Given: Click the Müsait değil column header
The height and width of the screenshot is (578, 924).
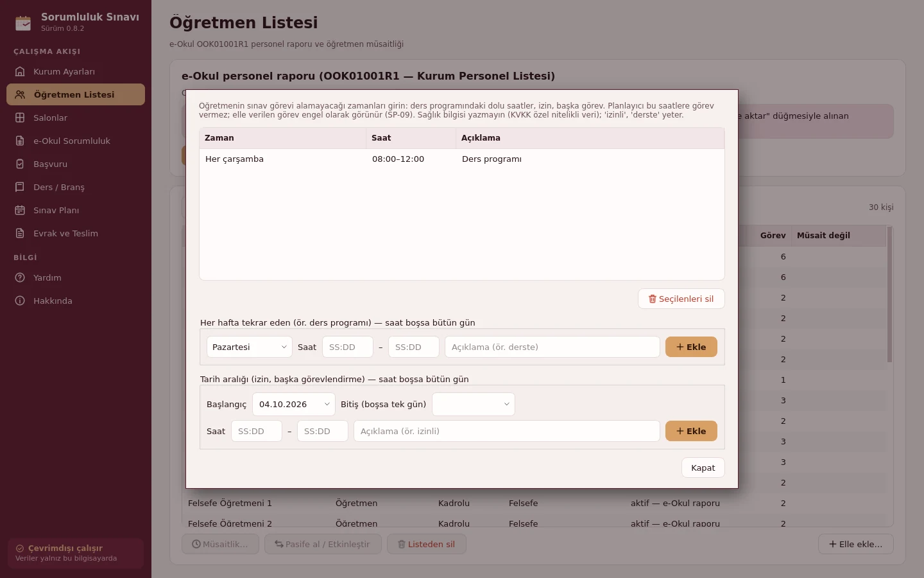Looking at the screenshot, I should 839,236.
